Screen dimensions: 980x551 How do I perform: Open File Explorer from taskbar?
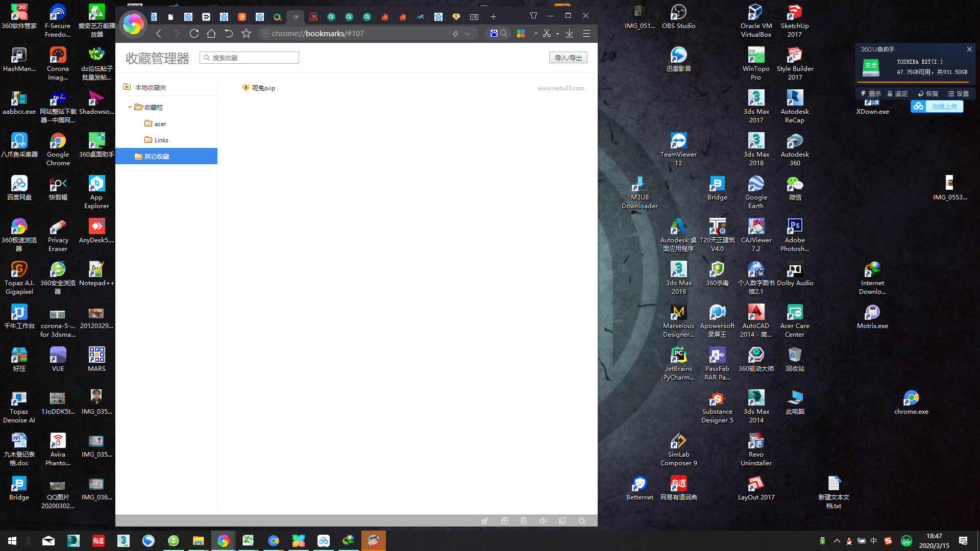(198, 541)
